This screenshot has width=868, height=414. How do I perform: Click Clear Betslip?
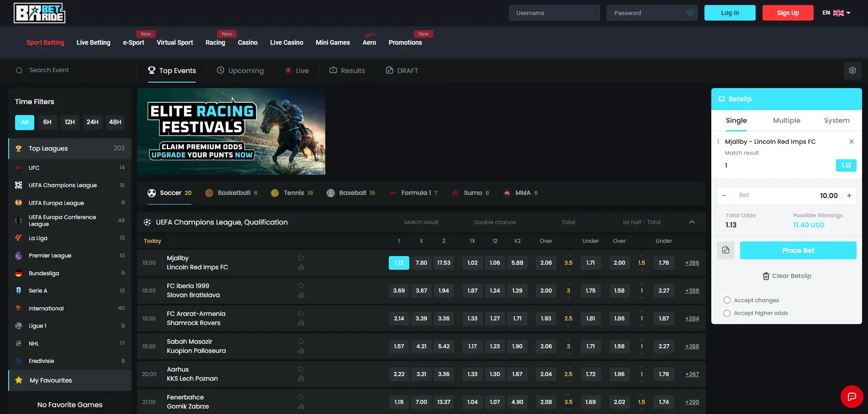click(787, 276)
